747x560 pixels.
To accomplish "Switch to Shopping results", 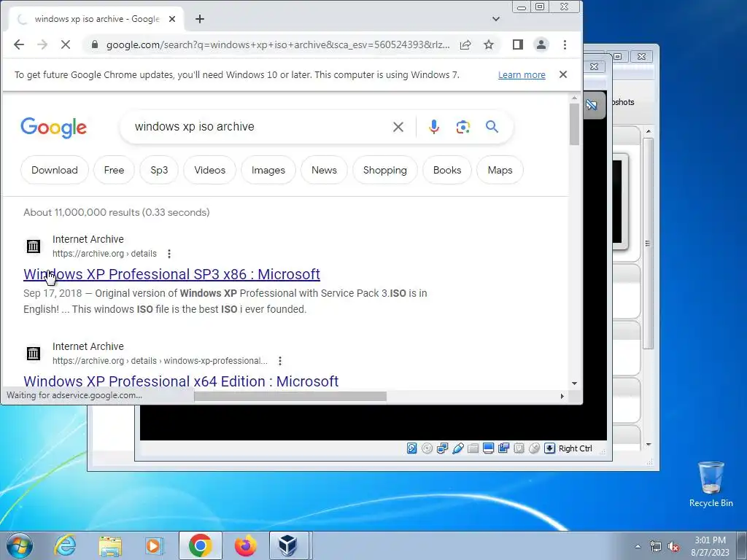I will [385, 170].
